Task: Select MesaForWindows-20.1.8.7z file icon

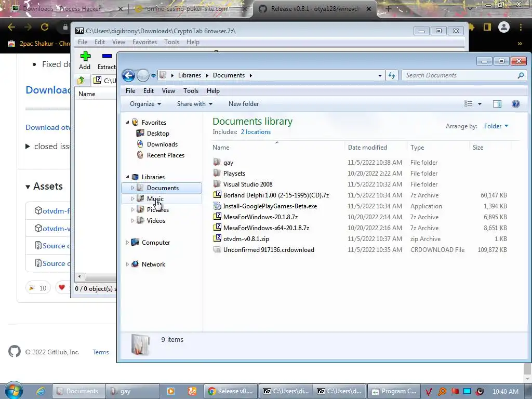Action: pyautogui.click(x=217, y=217)
